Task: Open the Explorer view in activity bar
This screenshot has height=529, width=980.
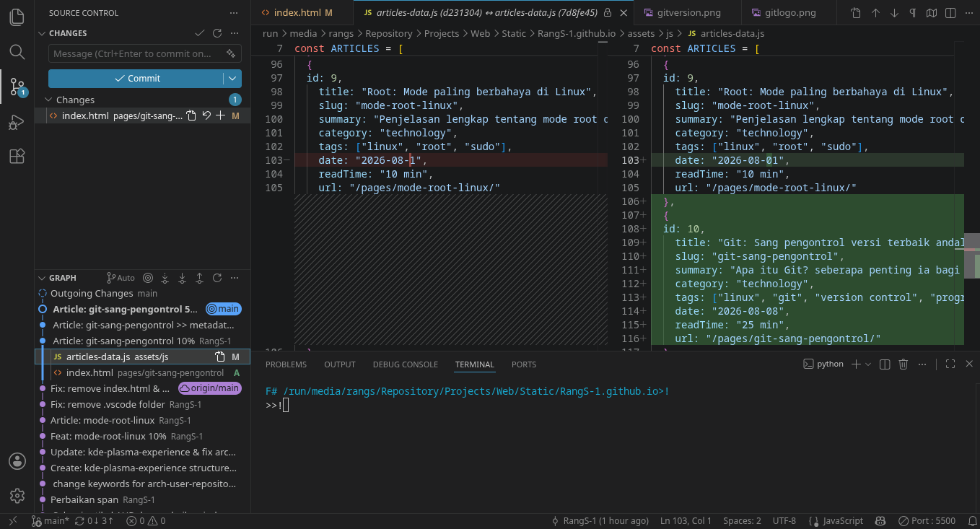Action: pos(17,17)
